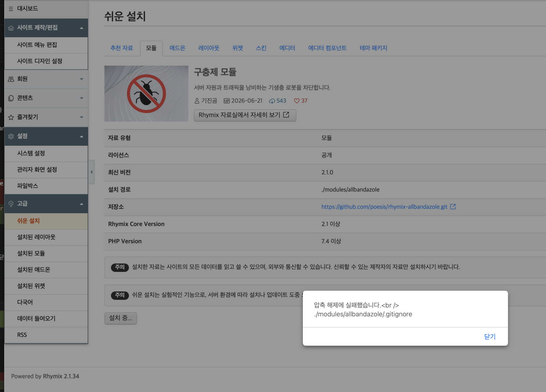The height and width of the screenshot is (392, 546).
Task: Click the download cloud icon beside 543
Action: [272, 101]
